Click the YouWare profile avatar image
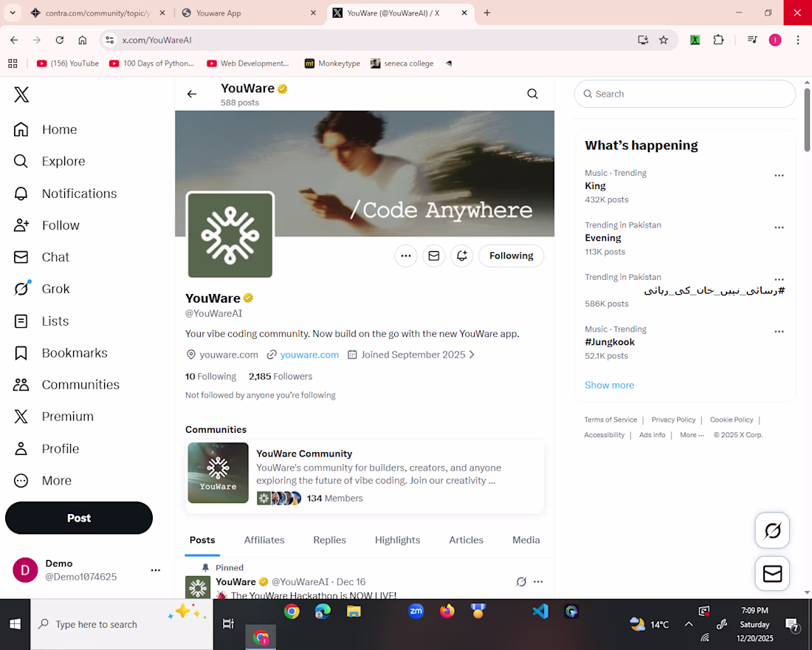The width and height of the screenshot is (812, 650). (230, 236)
